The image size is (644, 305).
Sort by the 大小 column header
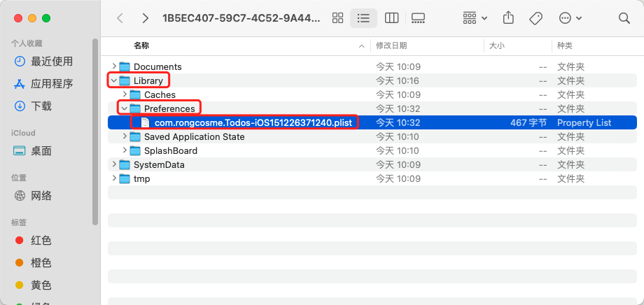coord(496,45)
